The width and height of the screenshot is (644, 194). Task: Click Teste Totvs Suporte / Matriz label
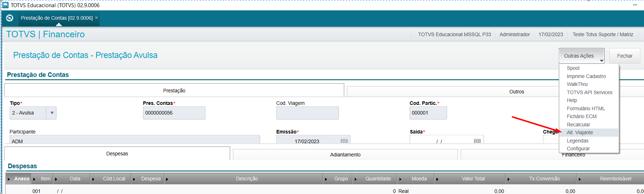click(x=603, y=34)
